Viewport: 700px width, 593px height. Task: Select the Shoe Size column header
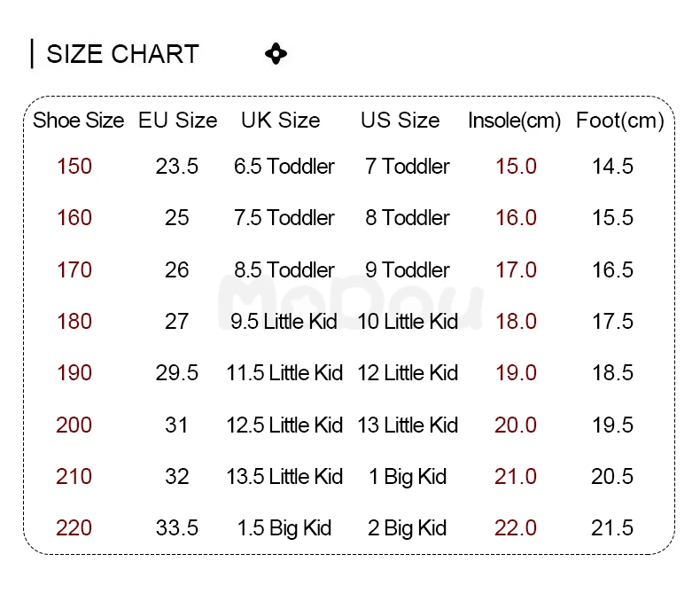78,121
